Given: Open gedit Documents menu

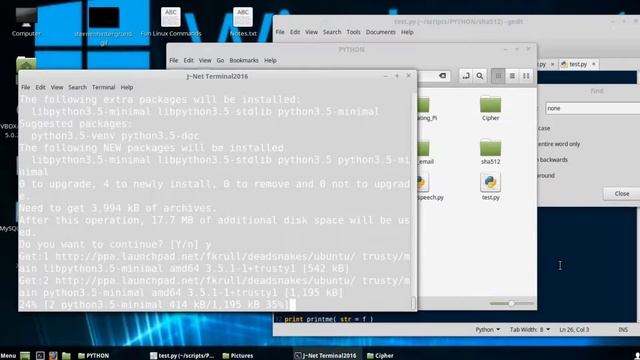Looking at the screenshot, I should point(380,32).
